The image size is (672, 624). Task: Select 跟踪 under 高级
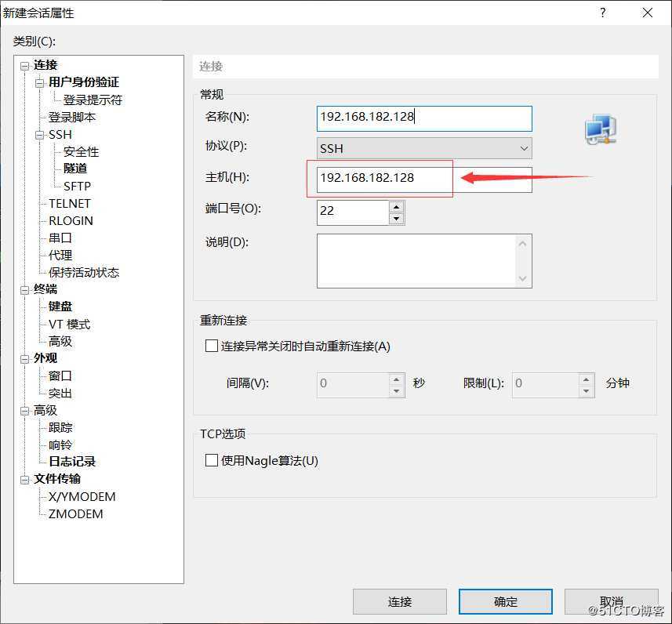60,427
